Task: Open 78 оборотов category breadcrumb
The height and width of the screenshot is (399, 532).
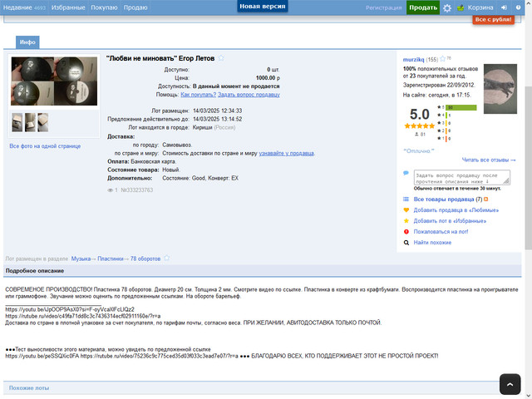Action: coord(145,259)
